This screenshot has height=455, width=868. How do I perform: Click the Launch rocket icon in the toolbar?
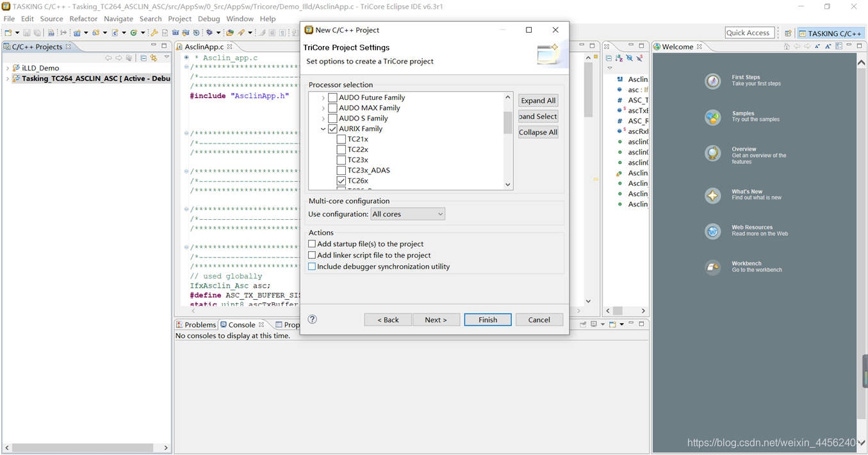242,33
